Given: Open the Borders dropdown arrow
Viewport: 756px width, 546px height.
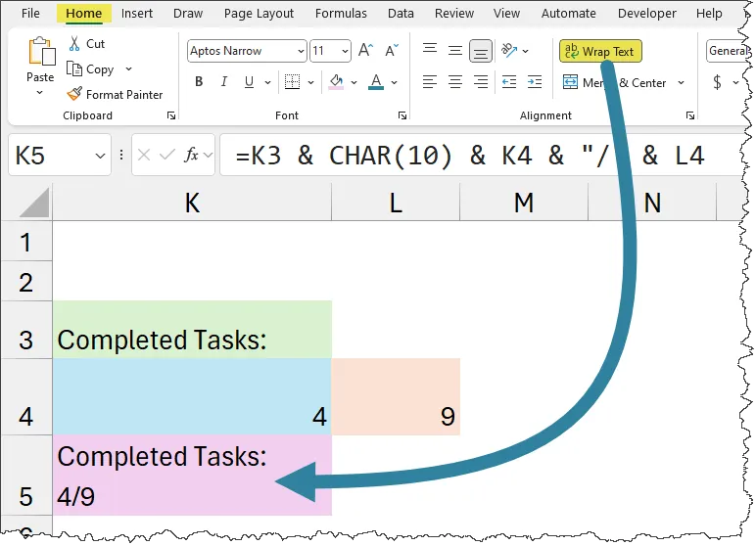Looking at the screenshot, I should click(x=311, y=82).
